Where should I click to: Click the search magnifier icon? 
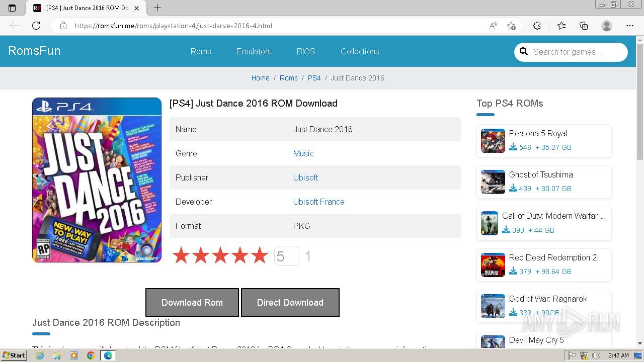pyautogui.click(x=524, y=51)
